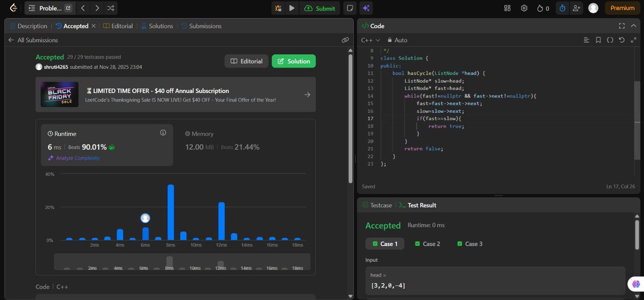Click the "return false;" code line

(423, 148)
